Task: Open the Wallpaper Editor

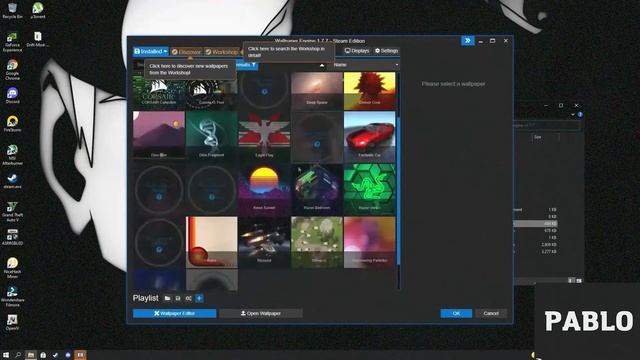Action: click(174, 313)
